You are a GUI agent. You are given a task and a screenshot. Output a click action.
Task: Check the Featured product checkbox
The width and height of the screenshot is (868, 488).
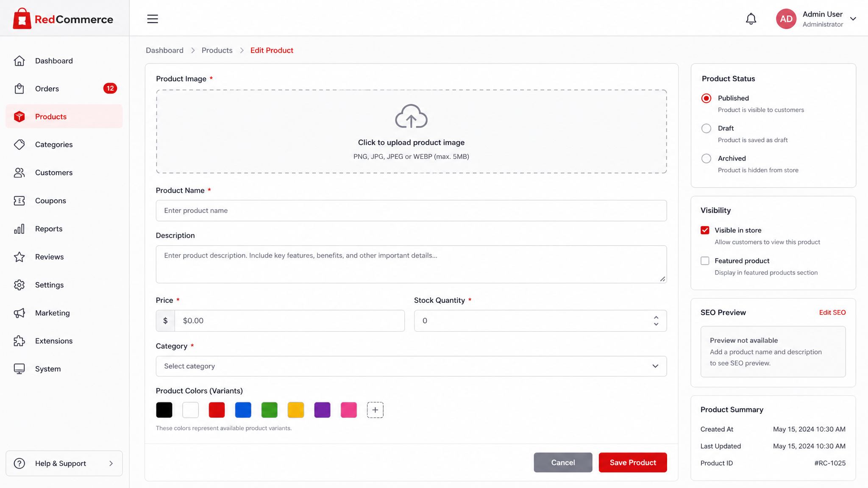[705, 261]
